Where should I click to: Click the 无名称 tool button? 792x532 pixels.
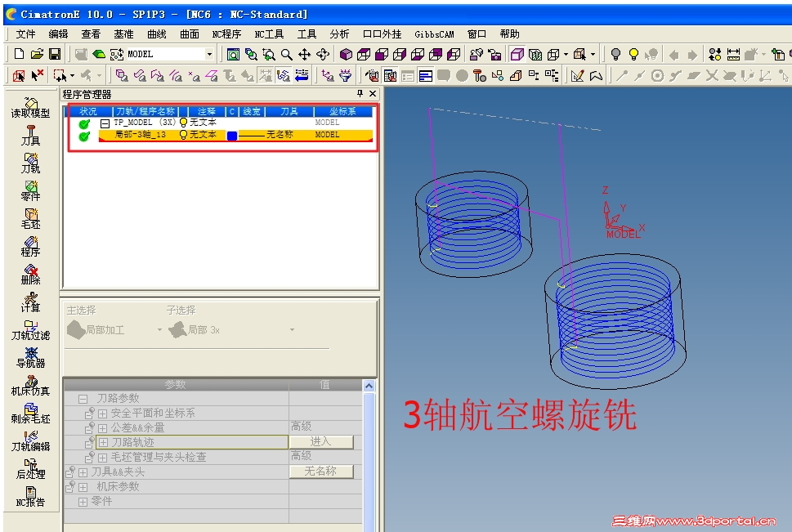coord(320,472)
